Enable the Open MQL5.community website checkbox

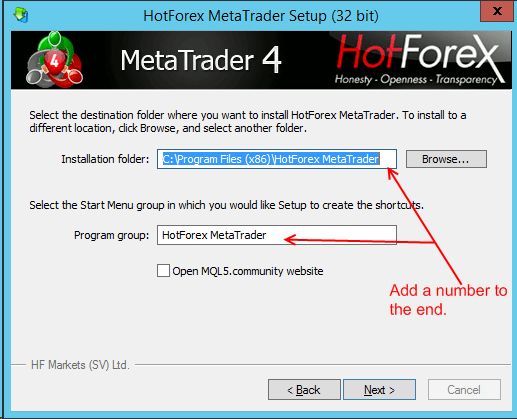pyautogui.click(x=163, y=270)
